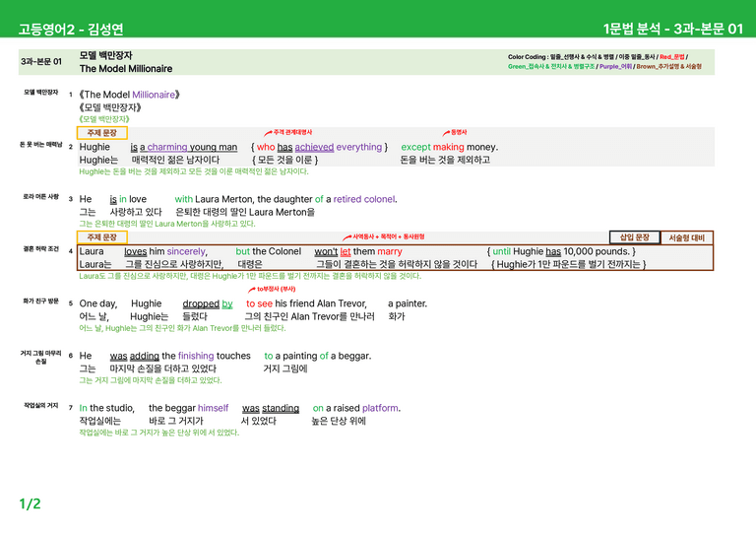The image size is (756, 535).
Task: Click the phrase 'but the Colonel'
Action: coord(269,251)
